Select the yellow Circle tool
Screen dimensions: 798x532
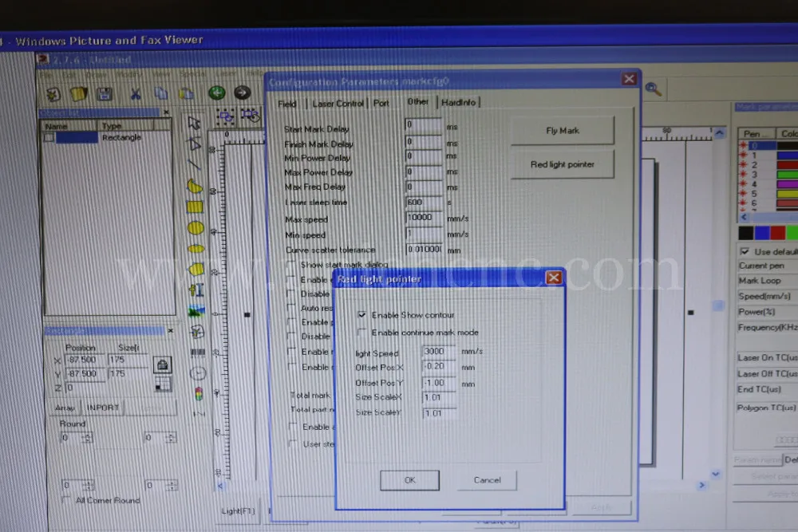pyautogui.click(x=196, y=228)
